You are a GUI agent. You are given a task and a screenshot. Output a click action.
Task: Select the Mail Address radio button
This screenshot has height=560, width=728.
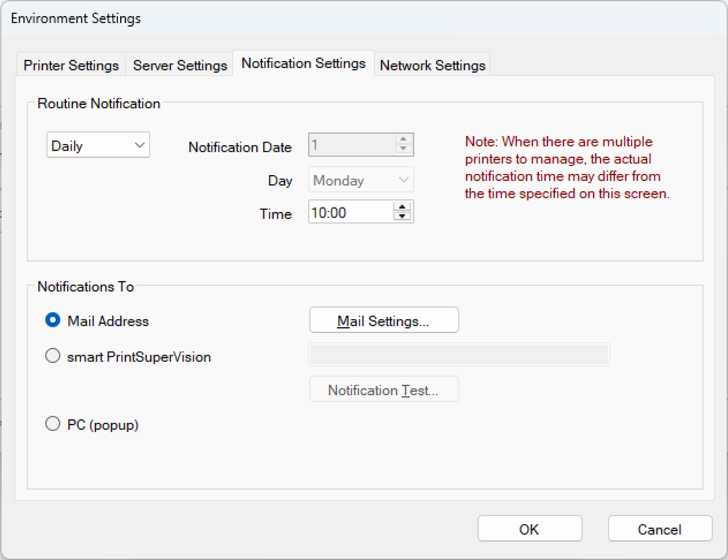[x=53, y=320]
